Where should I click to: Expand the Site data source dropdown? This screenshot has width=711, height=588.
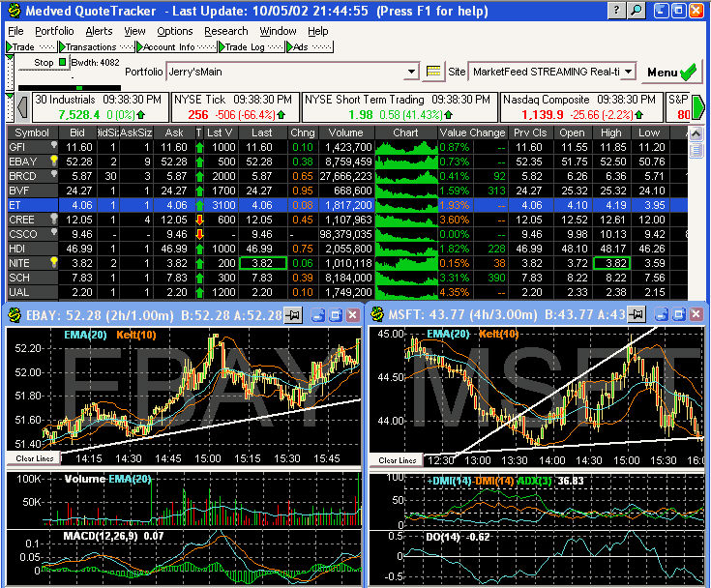click(x=629, y=72)
